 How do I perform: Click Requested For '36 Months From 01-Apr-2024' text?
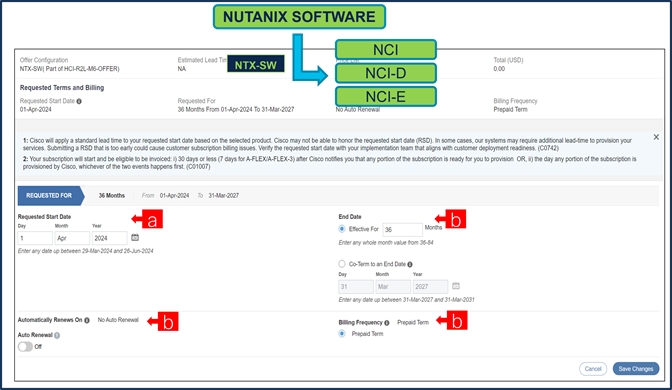(236, 110)
